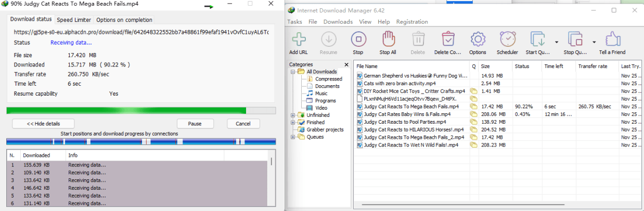
Task: Open the Options gear icon
Action: [x=478, y=39]
